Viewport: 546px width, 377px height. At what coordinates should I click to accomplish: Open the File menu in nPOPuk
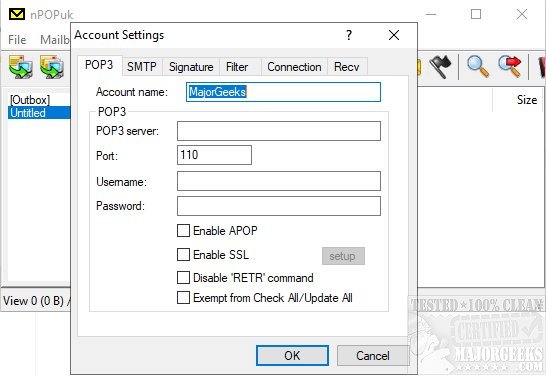(x=17, y=40)
